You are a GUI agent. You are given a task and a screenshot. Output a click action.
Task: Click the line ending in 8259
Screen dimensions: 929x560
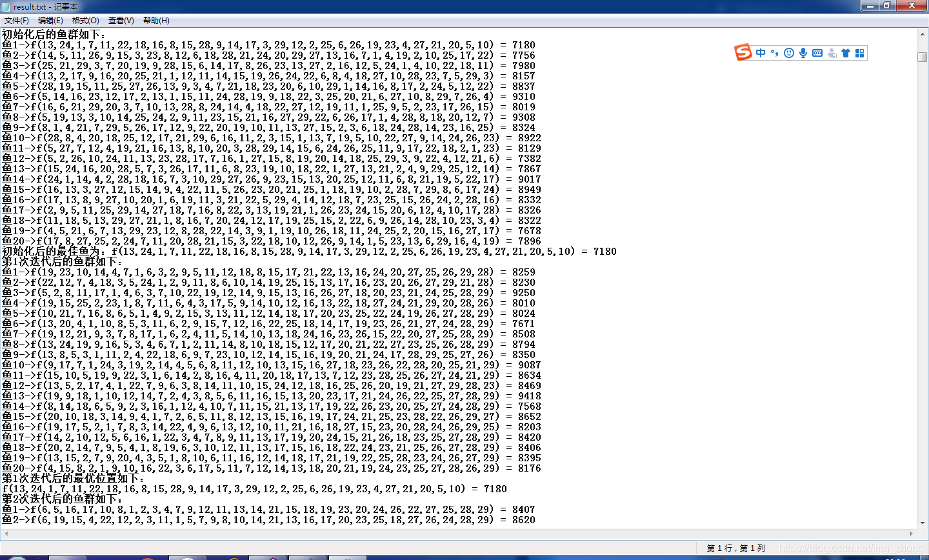coord(268,272)
